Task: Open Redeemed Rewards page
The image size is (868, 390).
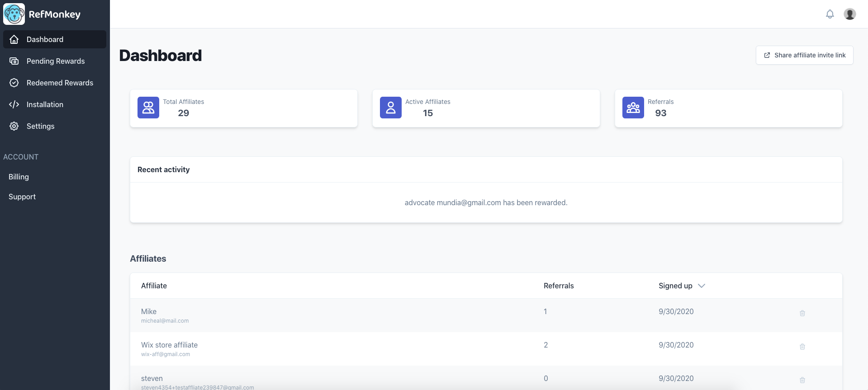Action: click(55, 83)
